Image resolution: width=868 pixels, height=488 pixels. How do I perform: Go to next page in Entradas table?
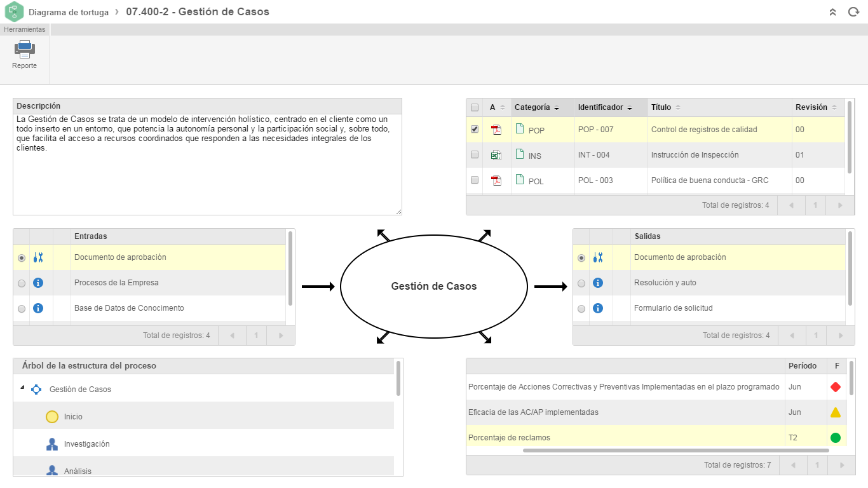(280, 335)
